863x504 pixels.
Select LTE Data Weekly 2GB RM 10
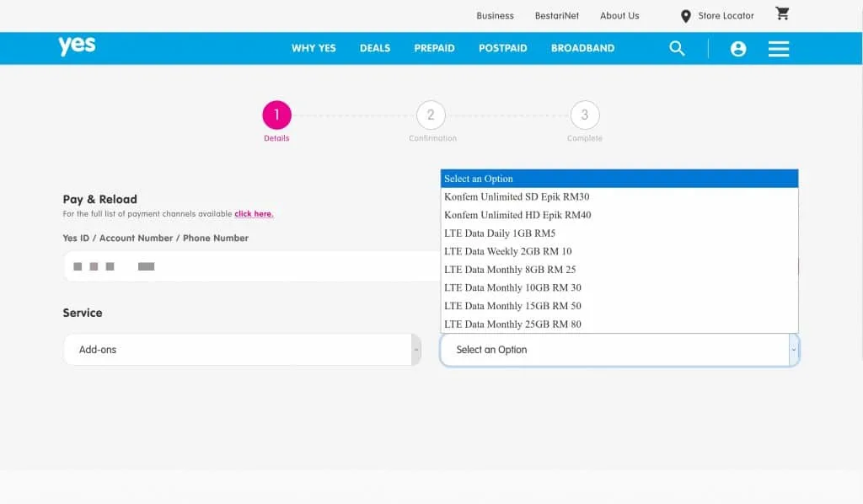[507, 251]
